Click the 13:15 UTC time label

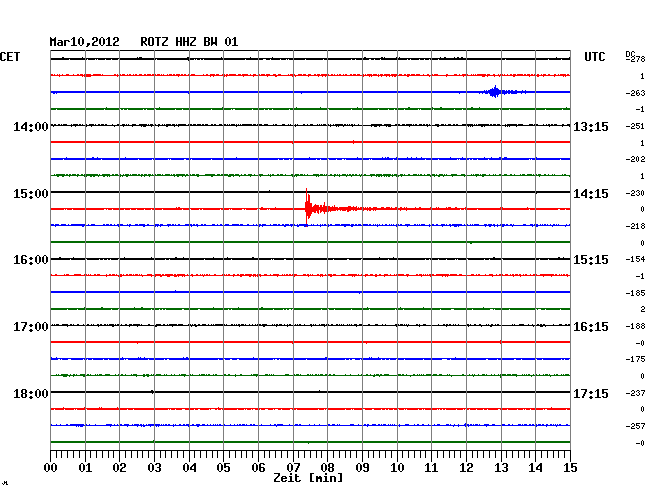point(591,126)
